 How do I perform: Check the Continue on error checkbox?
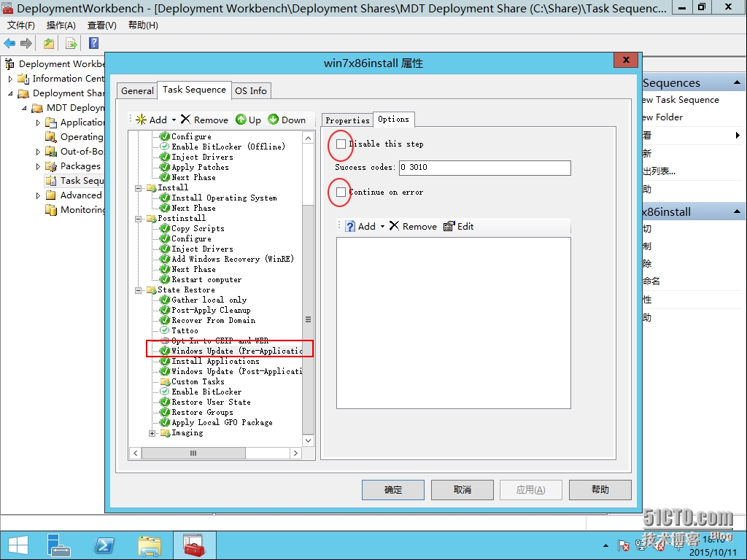click(341, 192)
